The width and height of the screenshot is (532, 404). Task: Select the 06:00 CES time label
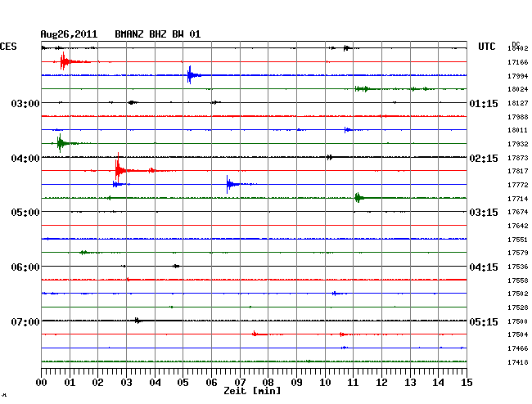pos(25,267)
